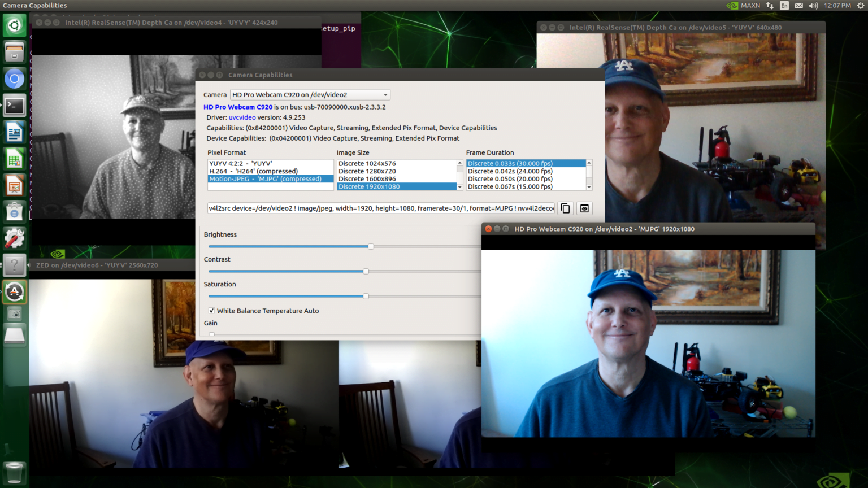This screenshot has height=488, width=868.
Task: Open Terminal from the dock
Action: point(14,106)
